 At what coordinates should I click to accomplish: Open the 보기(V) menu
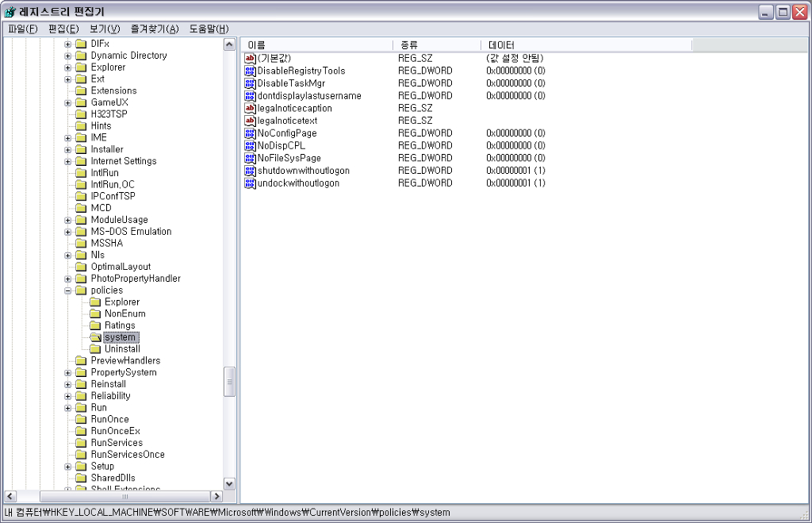tap(105, 29)
